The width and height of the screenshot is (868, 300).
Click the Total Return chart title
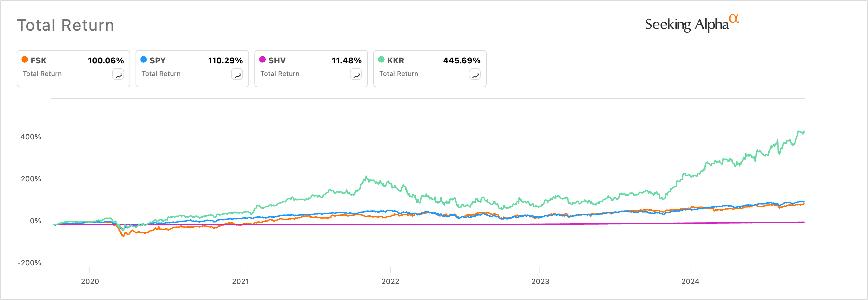point(66,25)
